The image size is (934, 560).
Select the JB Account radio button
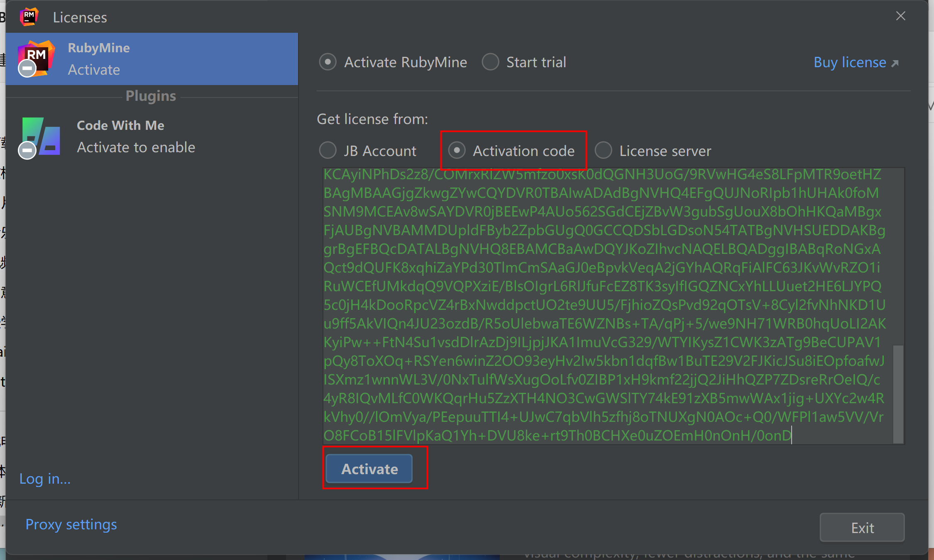[328, 151]
